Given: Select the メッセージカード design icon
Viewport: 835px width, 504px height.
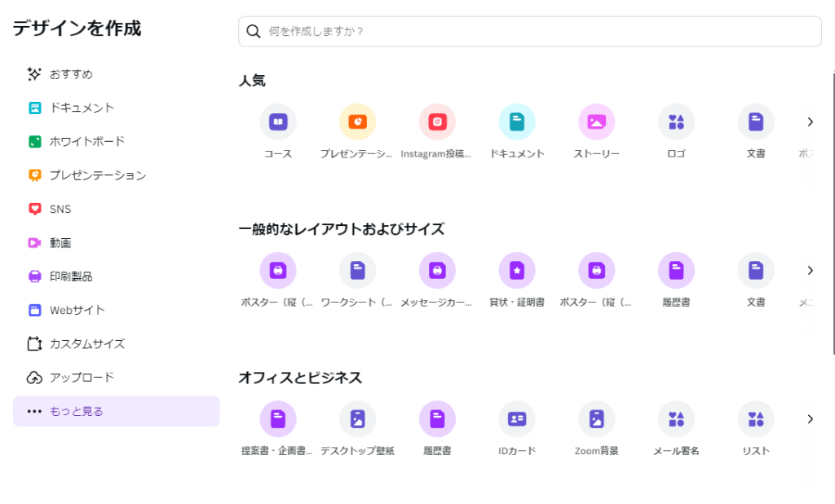Looking at the screenshot, I should click(437, 270).
